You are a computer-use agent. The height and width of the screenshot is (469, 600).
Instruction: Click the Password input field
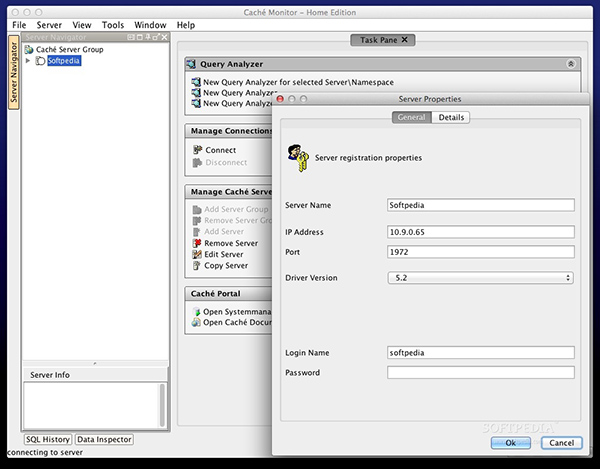(x=481, y=373)
